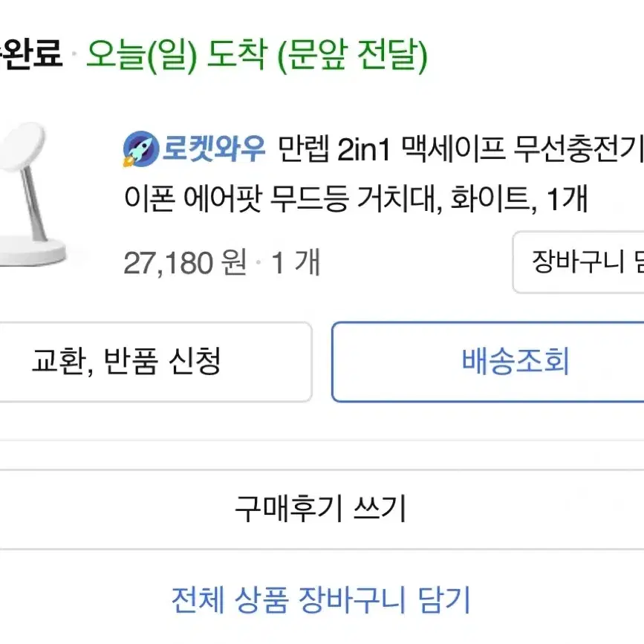
Task: Write a review via 구매후기 쓰기
Action: coord(321,509)
